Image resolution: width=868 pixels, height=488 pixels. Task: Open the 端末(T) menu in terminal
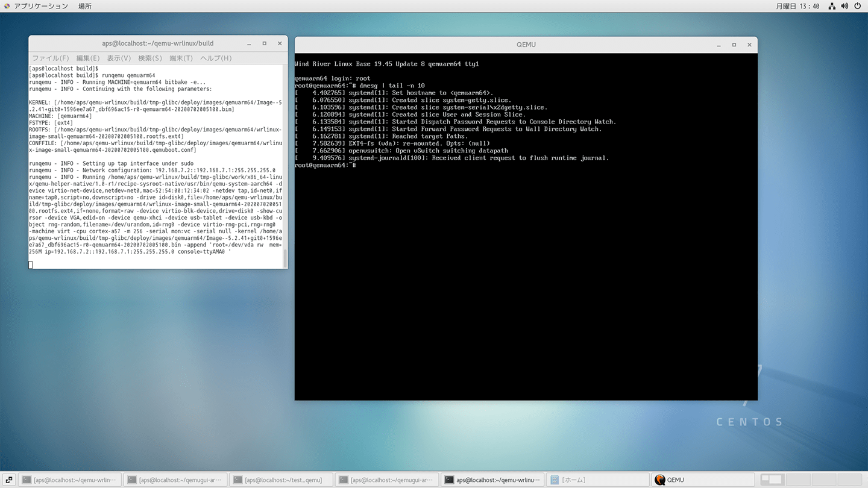coord(181,58)
